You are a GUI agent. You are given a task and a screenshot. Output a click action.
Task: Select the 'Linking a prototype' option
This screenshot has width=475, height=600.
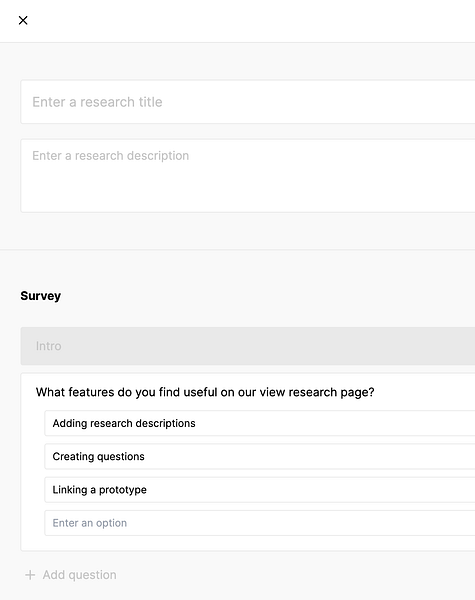pyautogui.click(x=260, y=490)
